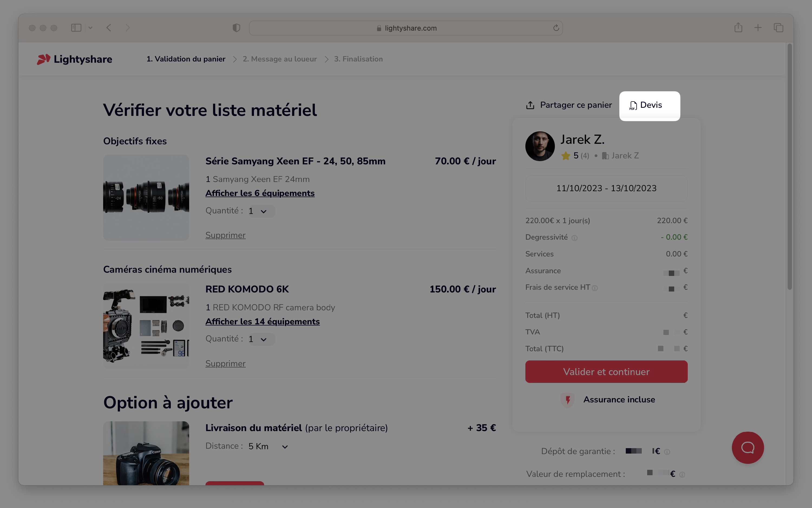Open the Livraison du matériel camera thumbnail
The height and width of the screenshot is (508, 812).
pos(146,453)
